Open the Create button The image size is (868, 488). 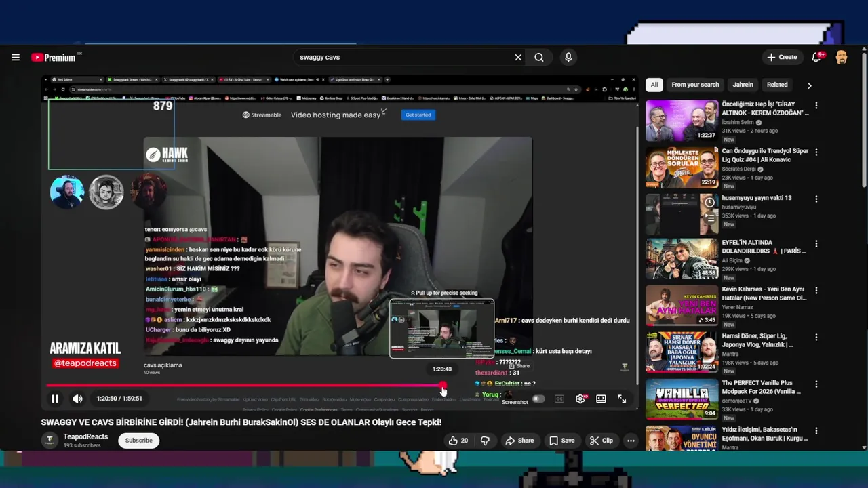pos(782,58)
